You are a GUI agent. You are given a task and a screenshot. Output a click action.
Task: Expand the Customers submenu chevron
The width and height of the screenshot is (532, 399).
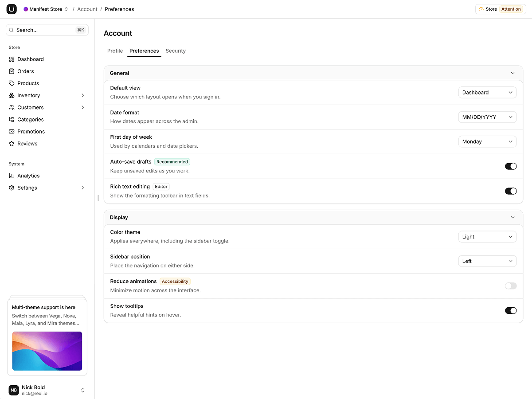tap(83, 107)
